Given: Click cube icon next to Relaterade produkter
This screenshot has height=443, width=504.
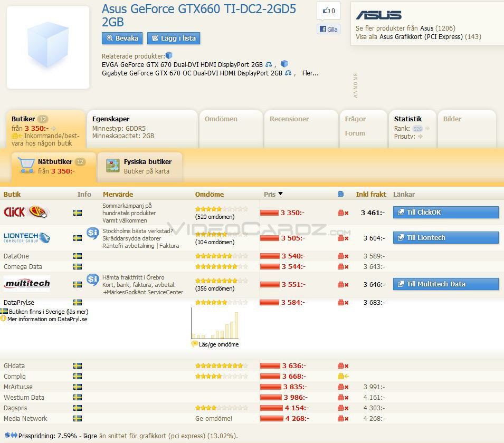Looking at the screenshot, I should [169, 55].
